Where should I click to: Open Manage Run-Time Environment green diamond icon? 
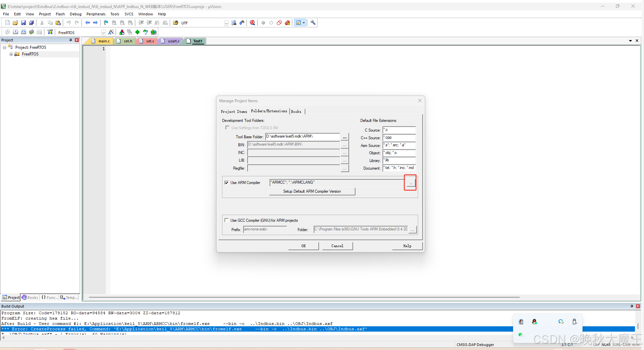pyautogui.click(x=138, y=32)
